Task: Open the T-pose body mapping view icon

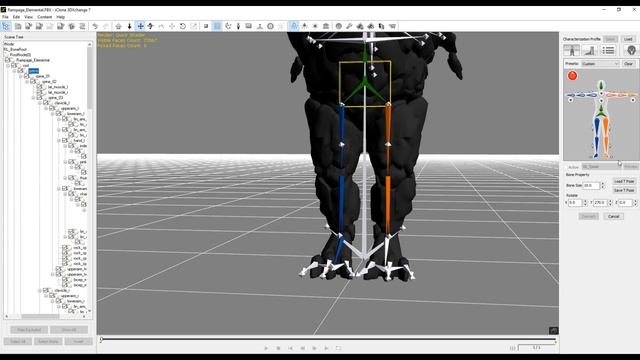Action: tap(571, 50)
